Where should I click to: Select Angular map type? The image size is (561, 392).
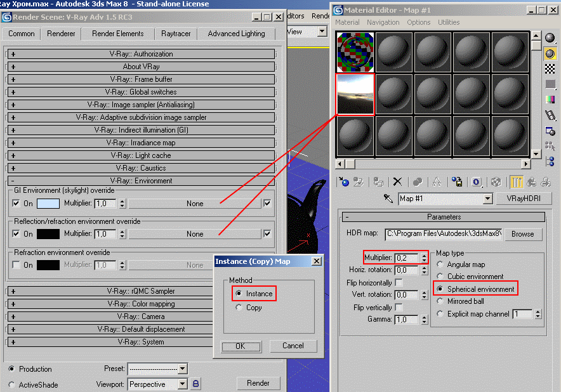tap(440, 265)
